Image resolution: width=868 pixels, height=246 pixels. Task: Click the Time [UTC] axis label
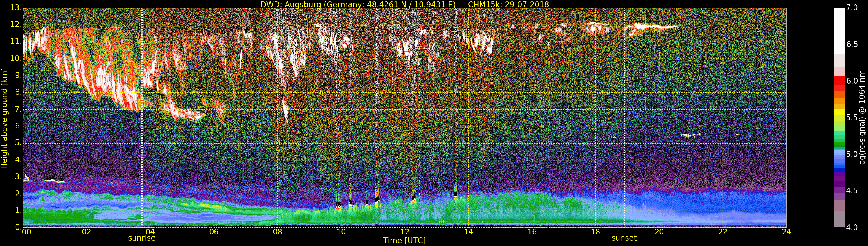tap(404, 241)
